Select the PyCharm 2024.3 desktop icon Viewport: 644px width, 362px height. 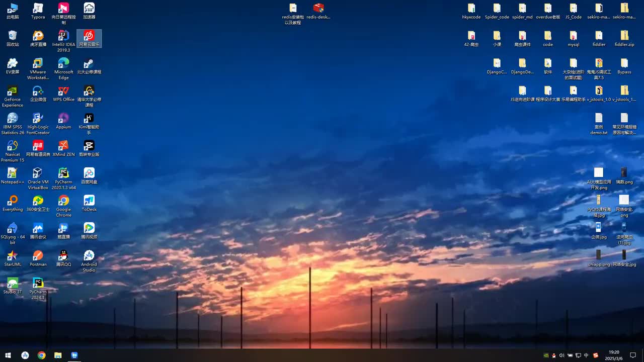38,289
